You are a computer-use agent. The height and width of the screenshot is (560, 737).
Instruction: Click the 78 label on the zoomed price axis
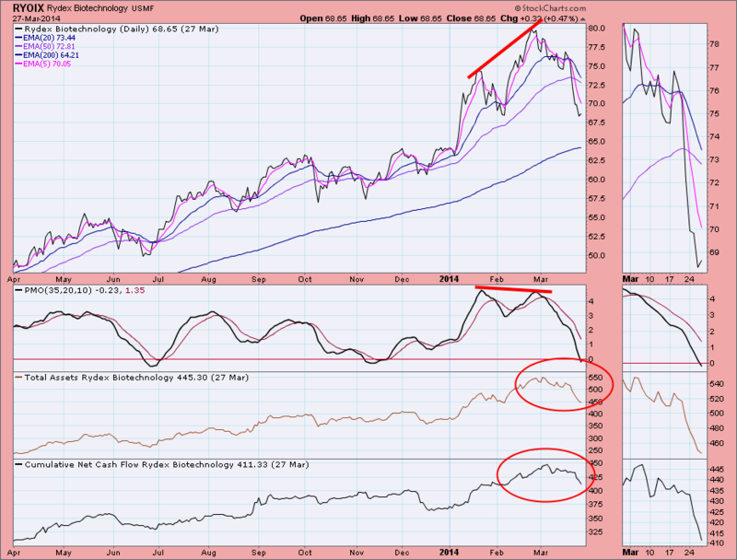tap(715, 44)
